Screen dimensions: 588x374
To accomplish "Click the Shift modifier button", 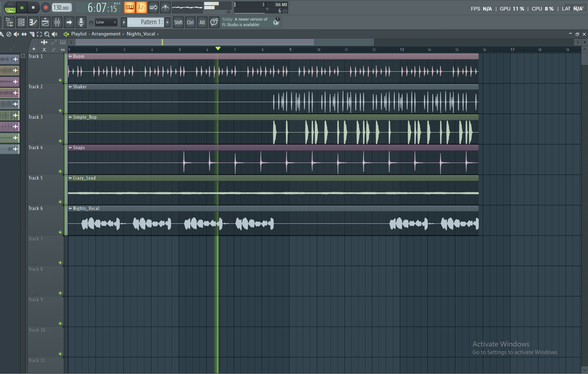I will [178, 22].
